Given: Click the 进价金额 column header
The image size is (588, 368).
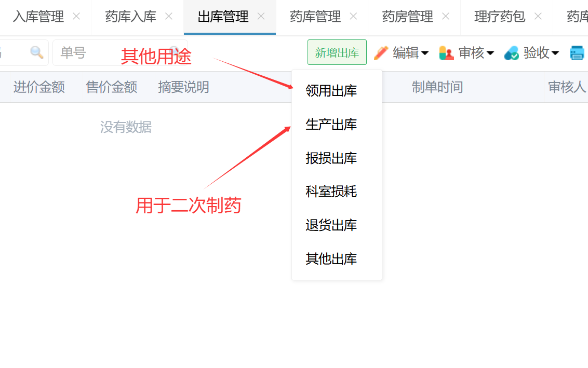Looking at the screenshot, I should [39, 87].
